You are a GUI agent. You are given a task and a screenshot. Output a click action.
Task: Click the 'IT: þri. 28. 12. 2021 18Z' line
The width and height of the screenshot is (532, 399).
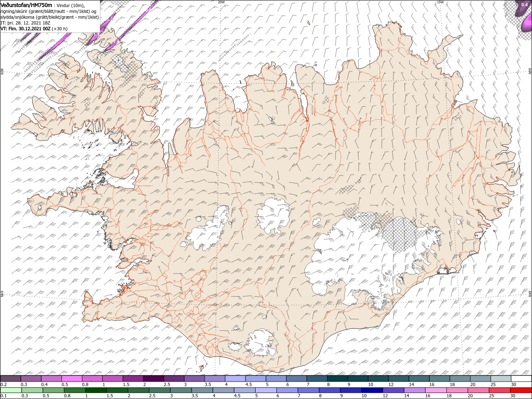(26, 23)
